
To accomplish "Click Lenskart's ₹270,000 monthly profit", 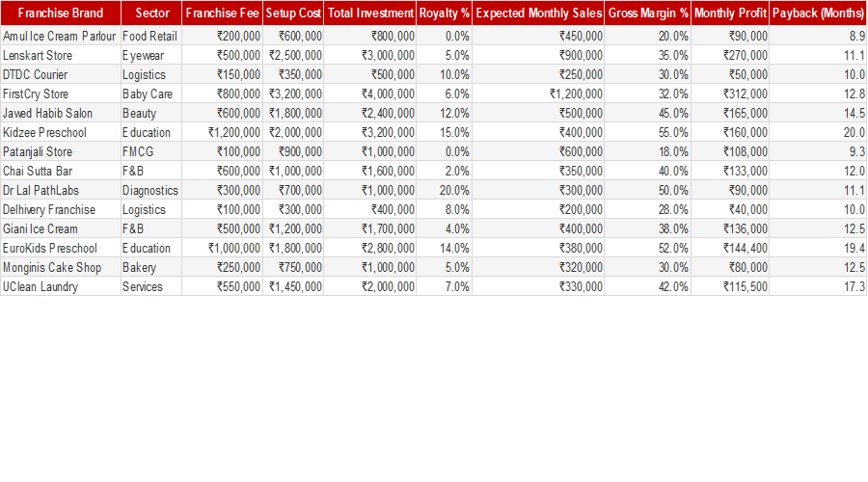I will (x=730, y=55).
